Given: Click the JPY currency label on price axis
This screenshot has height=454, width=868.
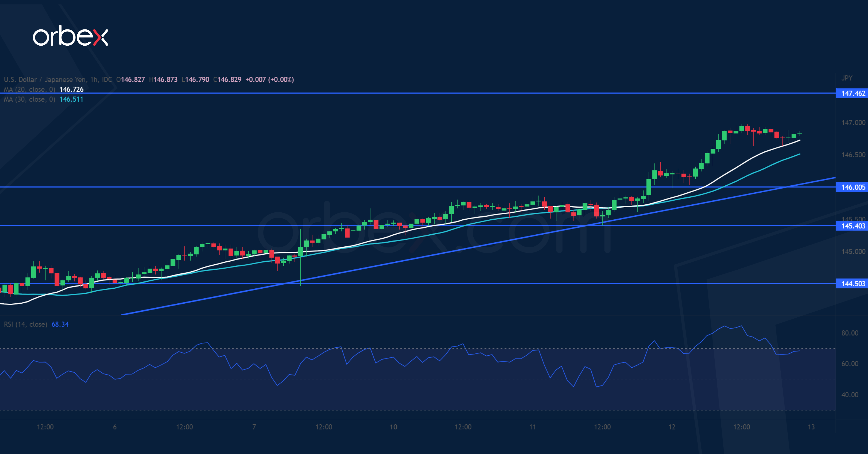Looking at the screenshot, I should tap(847, 78).
